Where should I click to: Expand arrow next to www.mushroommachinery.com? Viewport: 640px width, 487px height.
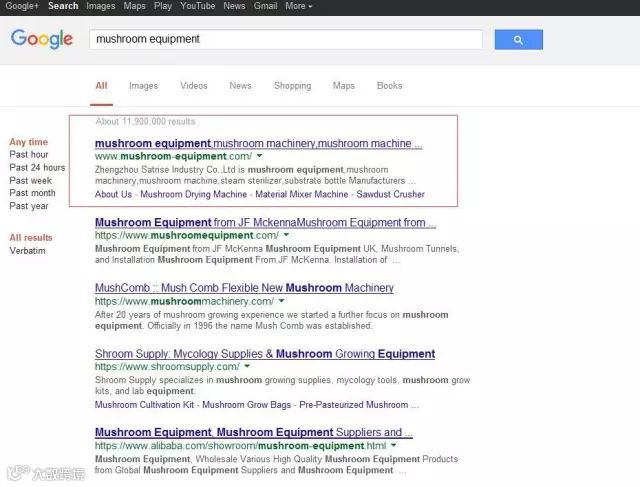point(281,301)
